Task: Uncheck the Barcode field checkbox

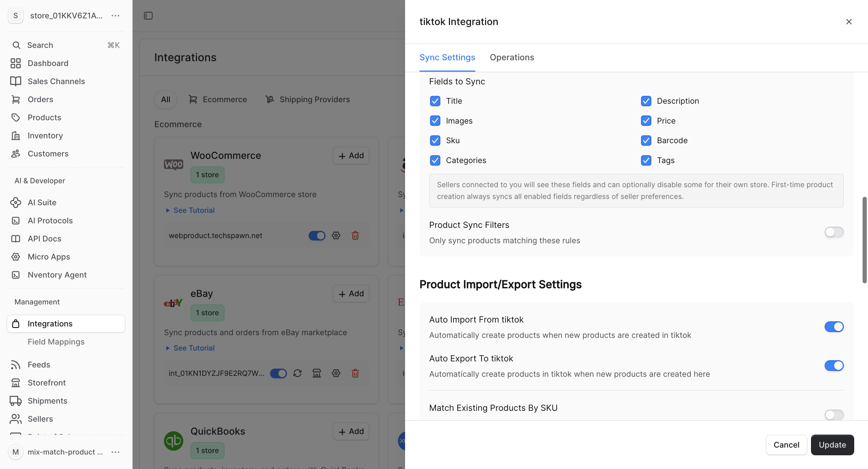Action: [646, 140]
